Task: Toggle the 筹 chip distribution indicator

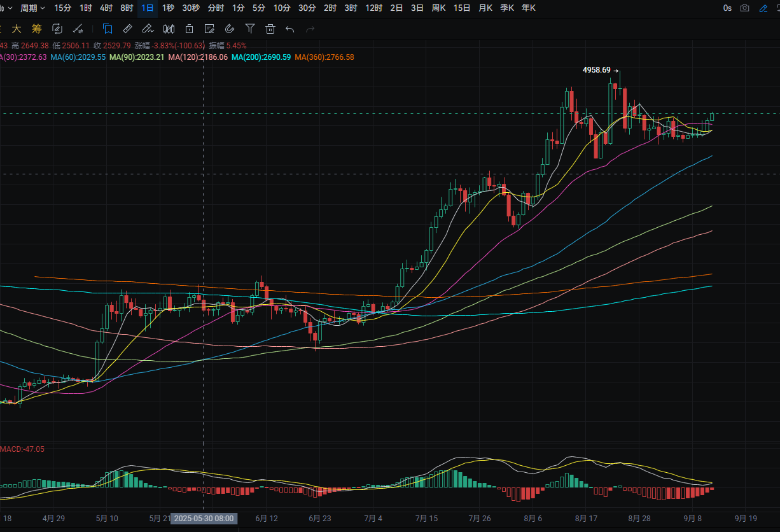Action: click(36, 29)
